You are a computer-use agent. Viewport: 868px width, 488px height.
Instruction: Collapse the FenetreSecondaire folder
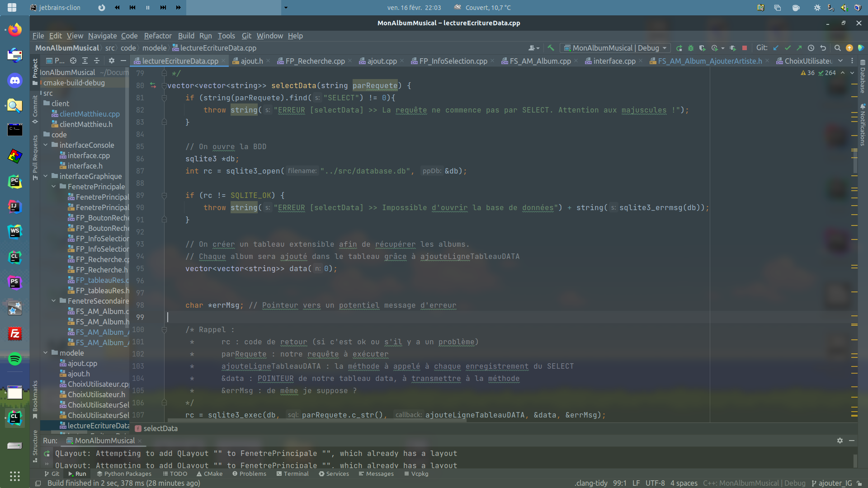(x=54, y=301)
